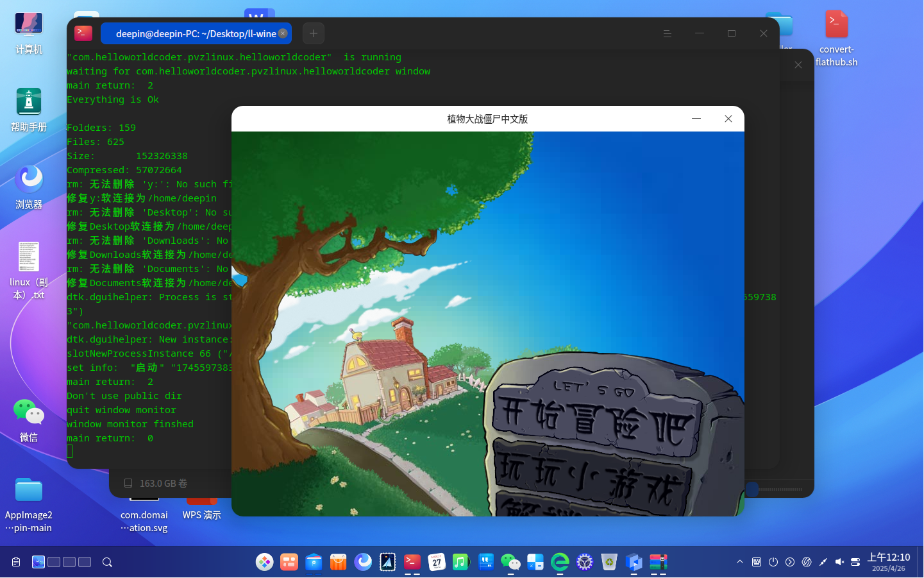The image size is (924, 578).
Task: Switch to the second workspace thumbnail on taskbar
Action: pyautogui.click(x=54, y=562)
